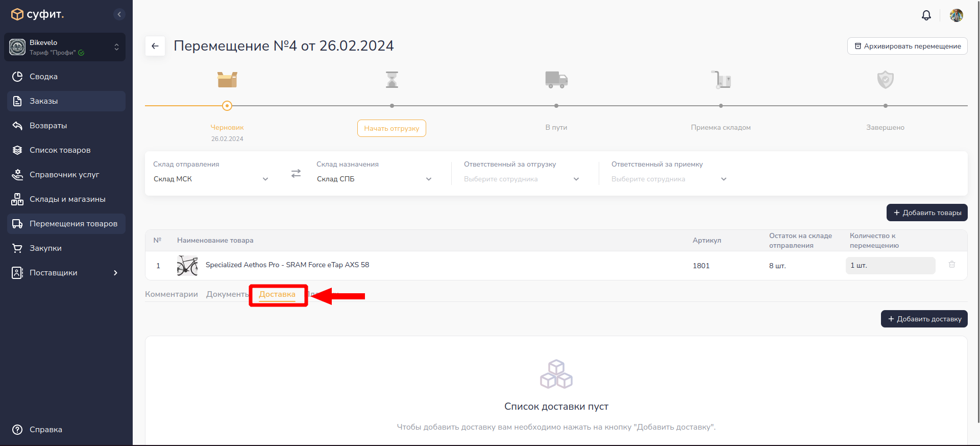This screenshot has width=980, height=446.
Task: Delete the product row with trash icon
Action: coord(952,265)
